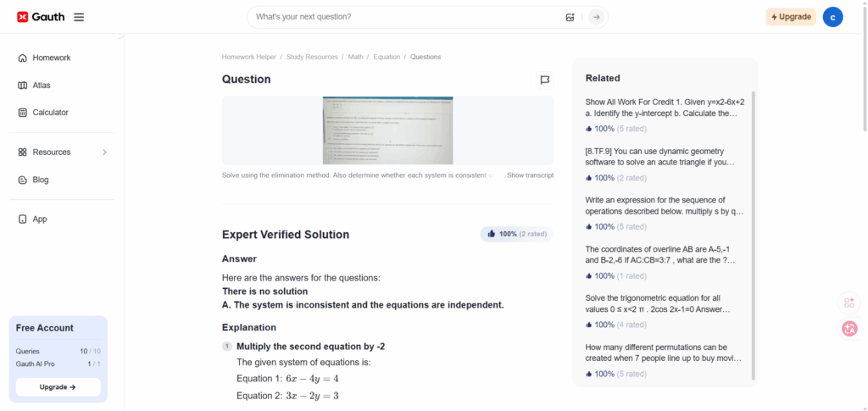Click the Calculator icon in sidebar
The image size is (868, 411).
tap(23, 113)
